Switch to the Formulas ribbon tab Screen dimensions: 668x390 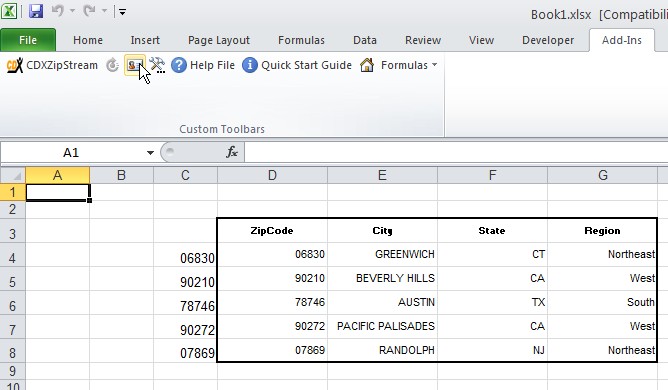(x=301, y=40)
